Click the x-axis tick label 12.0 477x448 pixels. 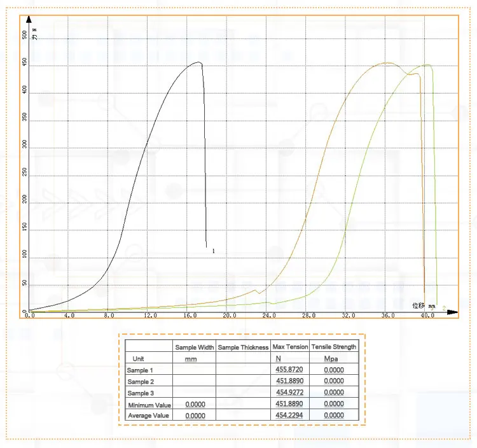coord(150,315)
